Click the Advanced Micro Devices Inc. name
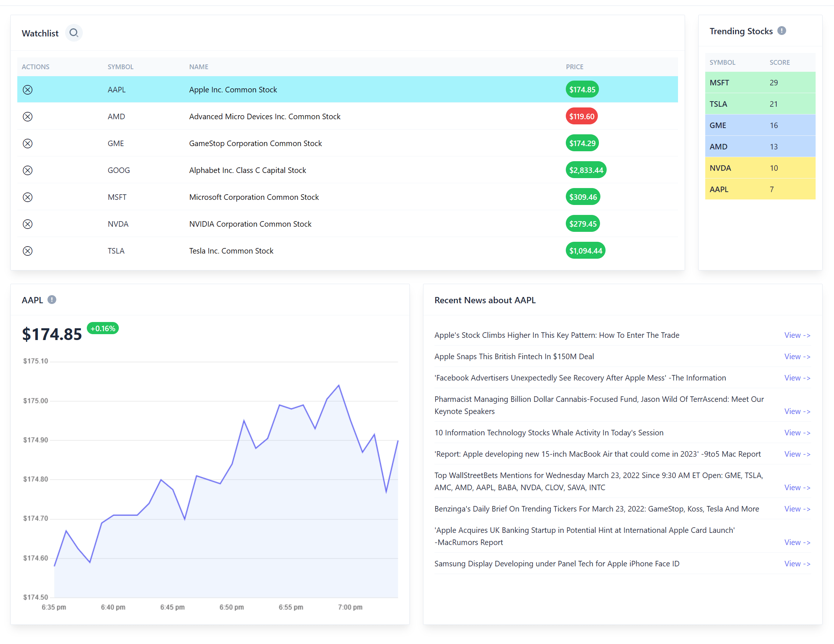Image resolution: width=834 pixels, height=644 pixels. 265,117
